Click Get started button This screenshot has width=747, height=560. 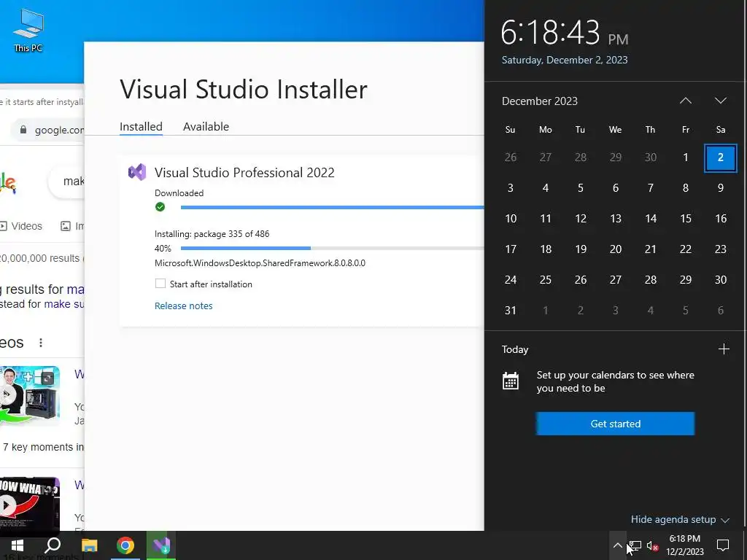click(615, 424)
